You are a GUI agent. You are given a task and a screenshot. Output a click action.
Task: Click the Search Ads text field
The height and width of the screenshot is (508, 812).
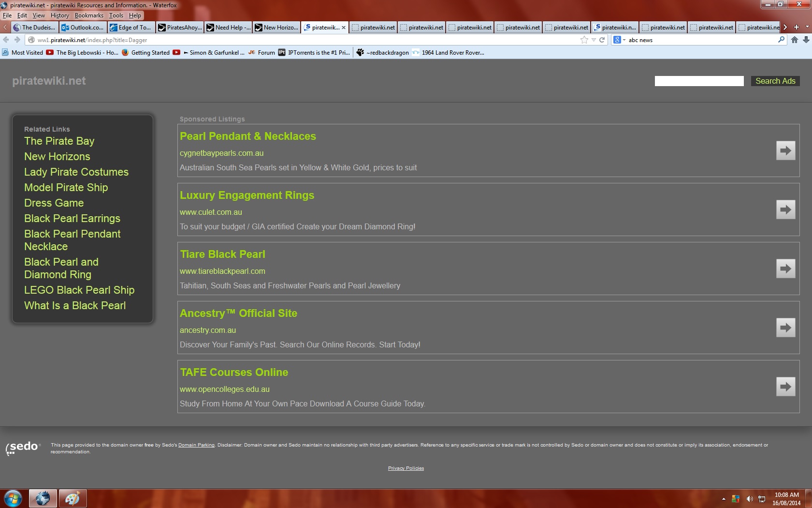pos(699,81)
